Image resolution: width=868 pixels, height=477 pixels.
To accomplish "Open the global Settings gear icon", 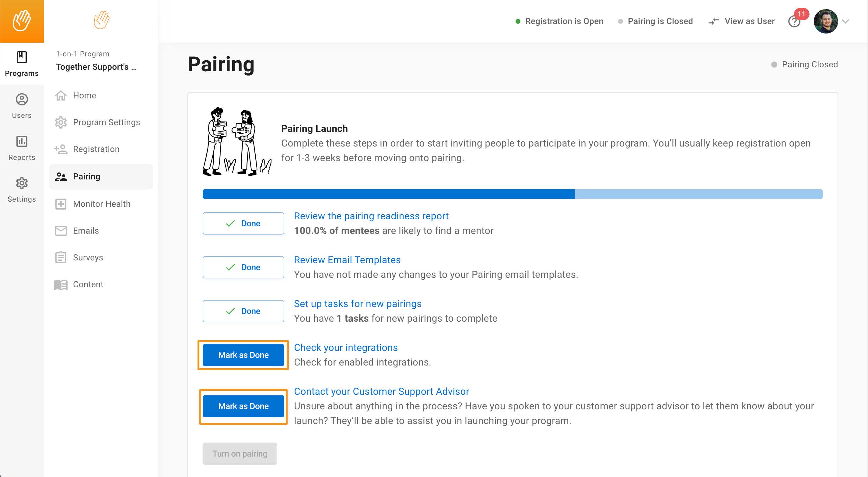I will [x=22, y=183].
